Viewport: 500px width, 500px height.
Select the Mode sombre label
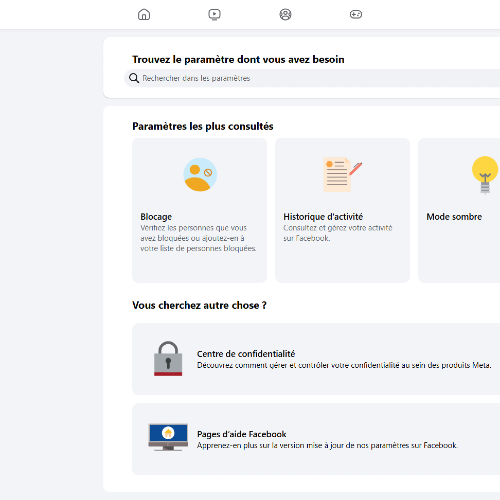point(454,217)
